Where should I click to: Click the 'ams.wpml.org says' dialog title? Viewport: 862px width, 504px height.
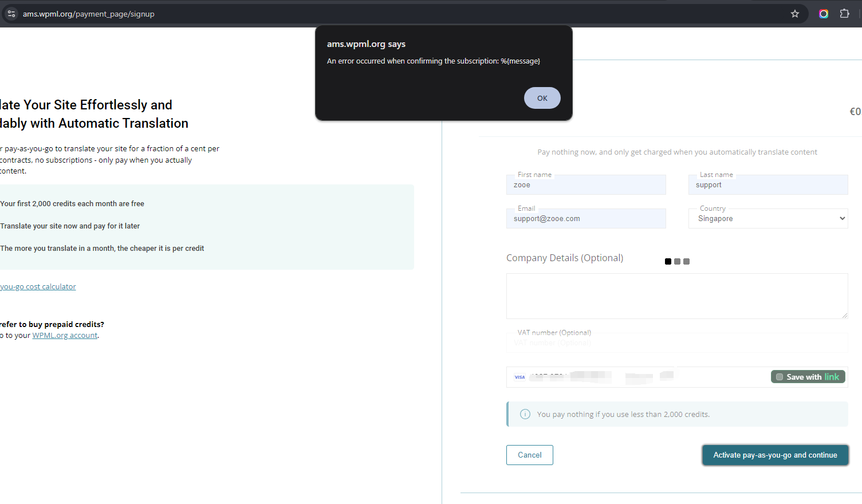click(366, 44)
